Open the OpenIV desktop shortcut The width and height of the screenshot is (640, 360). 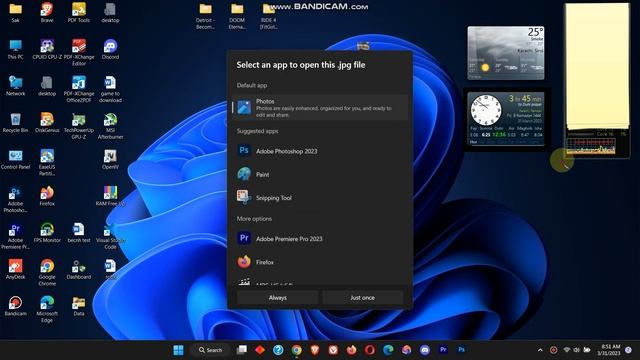point(110,159)
